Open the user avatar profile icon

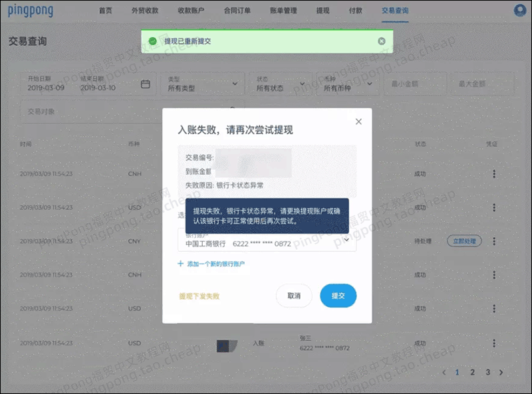click(x=520, y=10)
